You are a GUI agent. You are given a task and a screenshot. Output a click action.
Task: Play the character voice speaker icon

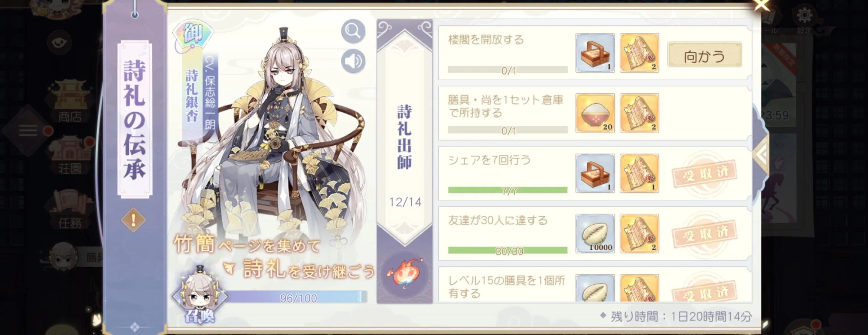(353, 61)
